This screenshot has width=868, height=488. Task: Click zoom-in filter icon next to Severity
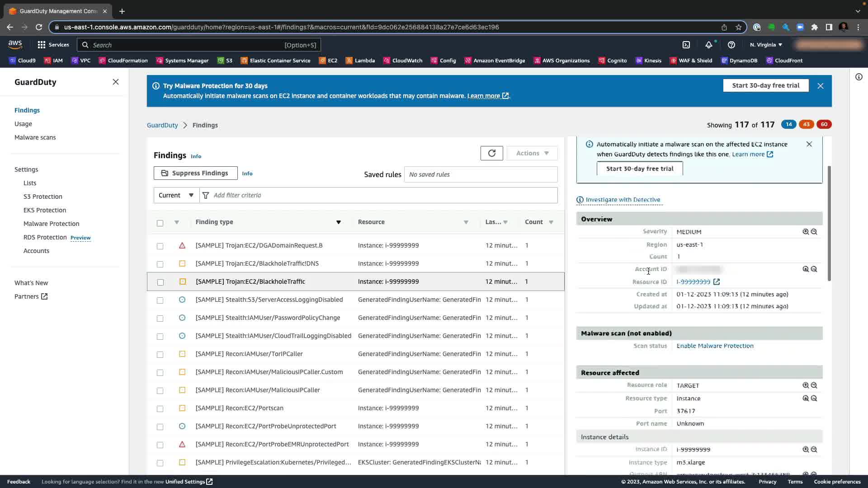[x=805, y=232]
